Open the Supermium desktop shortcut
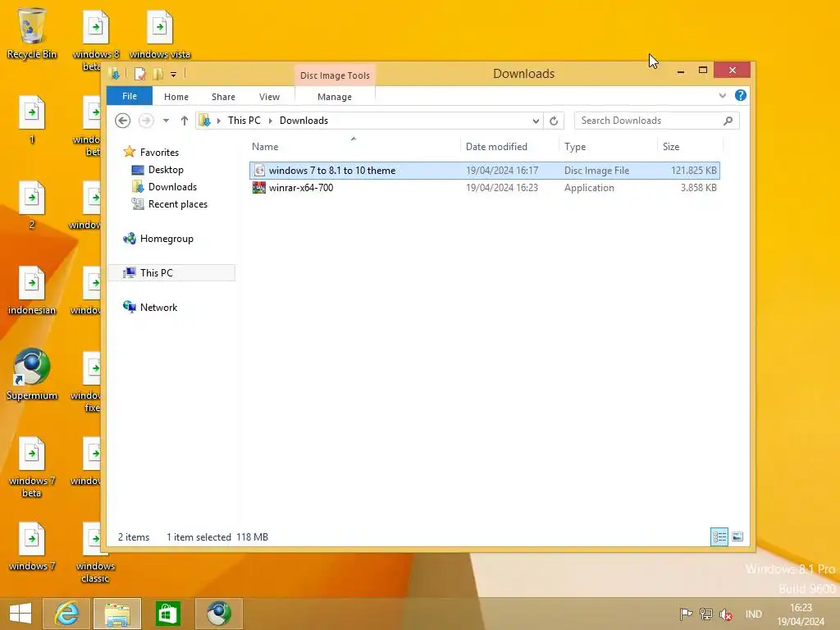This screenshot has width=840, height=630. 32,374
